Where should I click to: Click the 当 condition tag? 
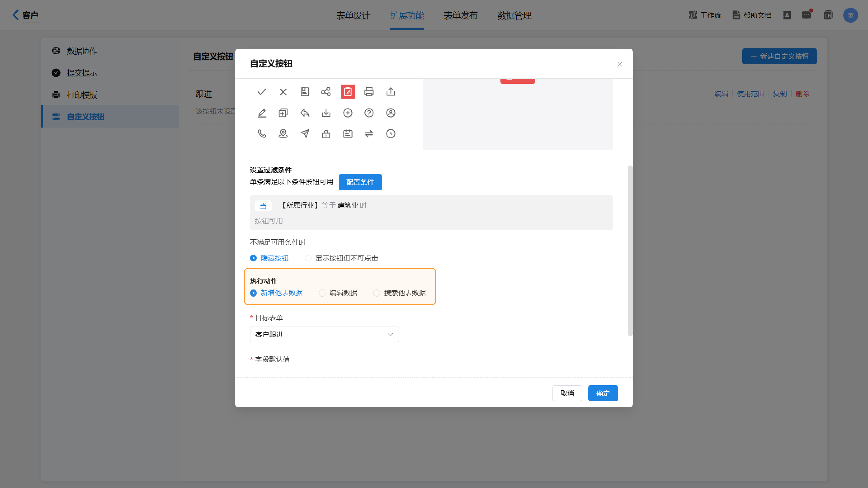(x=263, y=206)
